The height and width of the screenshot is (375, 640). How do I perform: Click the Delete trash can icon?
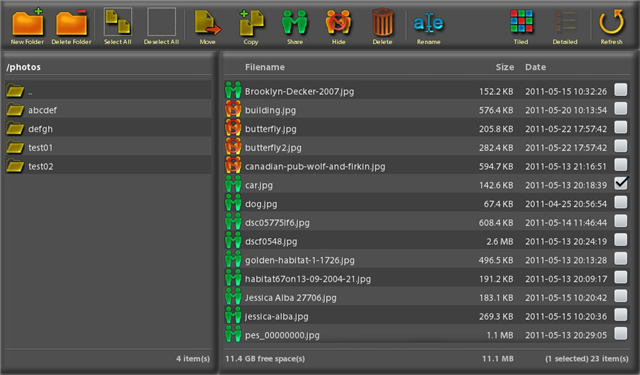coord(382,22)
